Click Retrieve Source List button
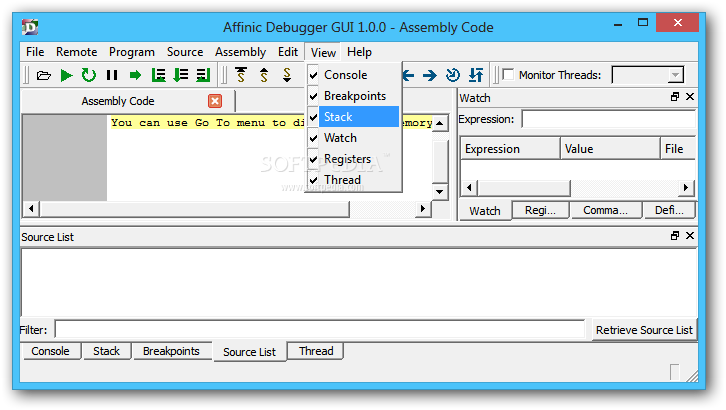 [x=644, y=330]
